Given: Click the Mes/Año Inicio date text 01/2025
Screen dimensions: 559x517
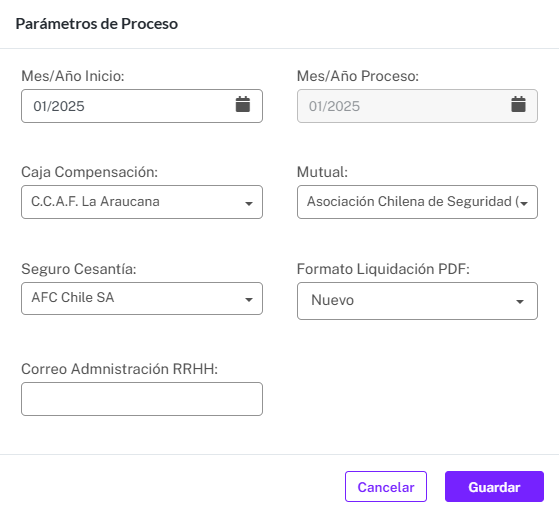Looking at the screenshot, I should tap(59, 106).
